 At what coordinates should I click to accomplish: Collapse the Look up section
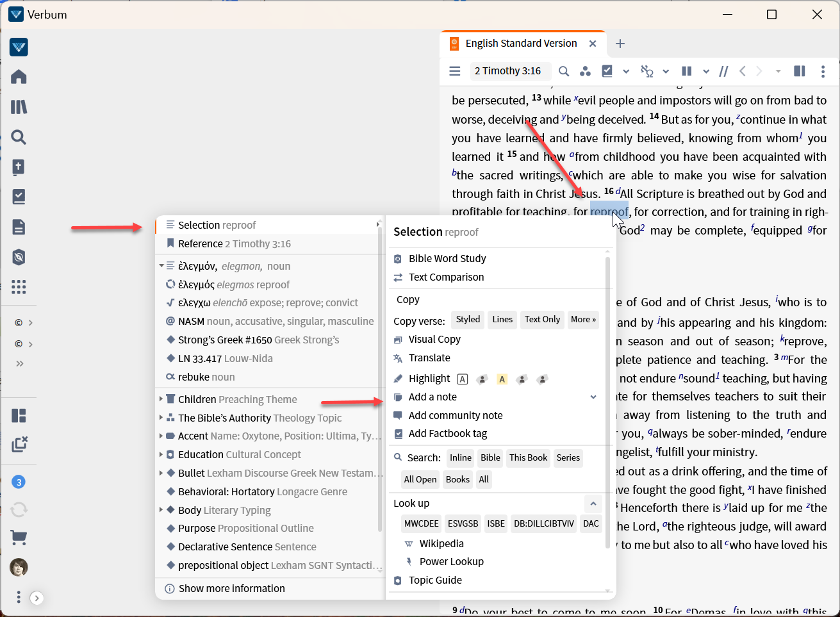[593, 504]
